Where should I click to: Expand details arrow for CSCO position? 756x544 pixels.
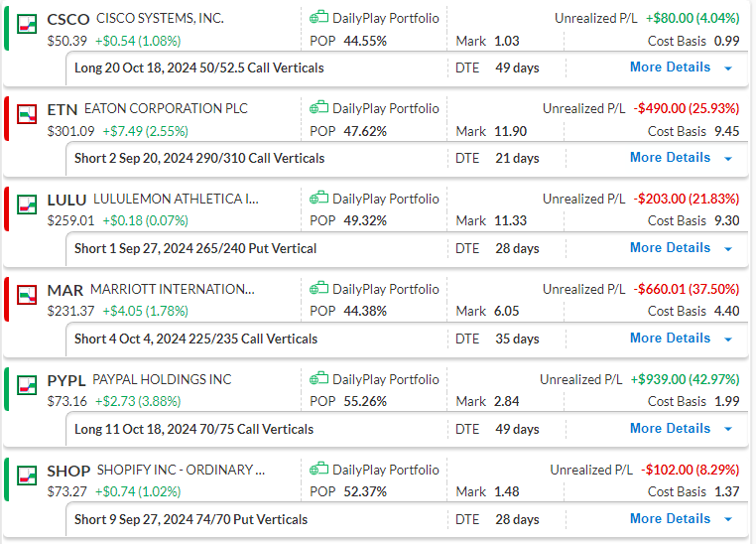point(728,68)
